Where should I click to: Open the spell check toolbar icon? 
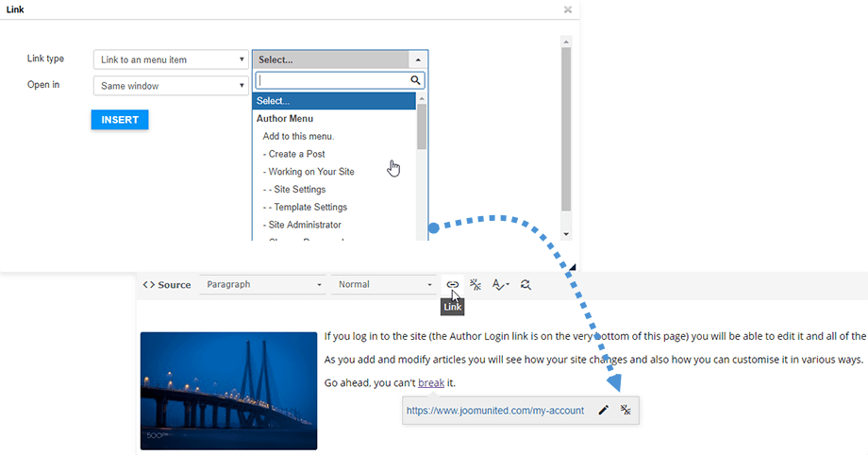(x=500, y=284)
